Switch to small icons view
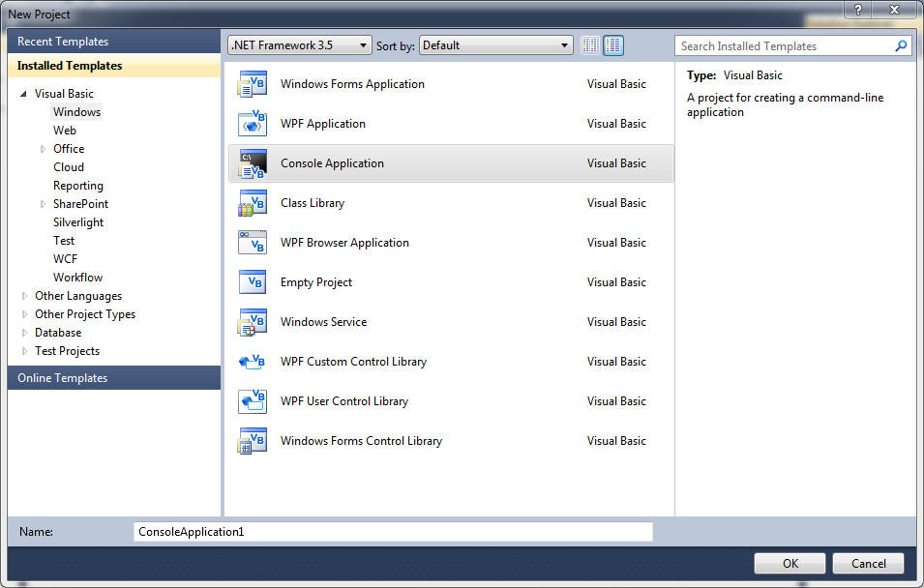 (589, 45)
